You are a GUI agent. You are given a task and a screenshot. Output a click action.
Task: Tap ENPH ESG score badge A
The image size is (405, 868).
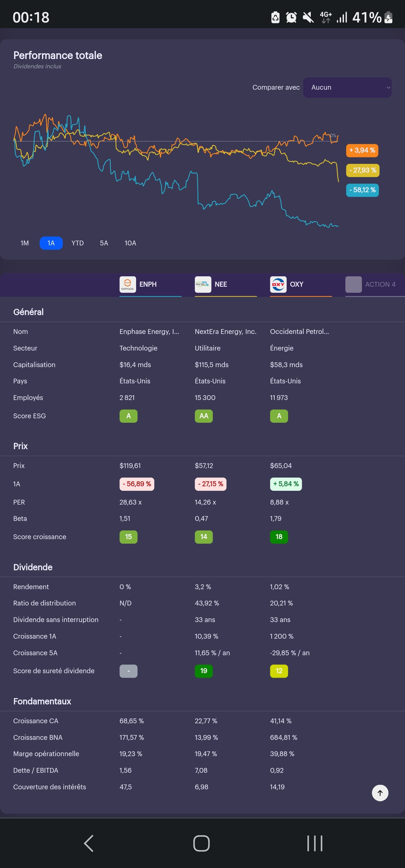[x=129, y=416]
